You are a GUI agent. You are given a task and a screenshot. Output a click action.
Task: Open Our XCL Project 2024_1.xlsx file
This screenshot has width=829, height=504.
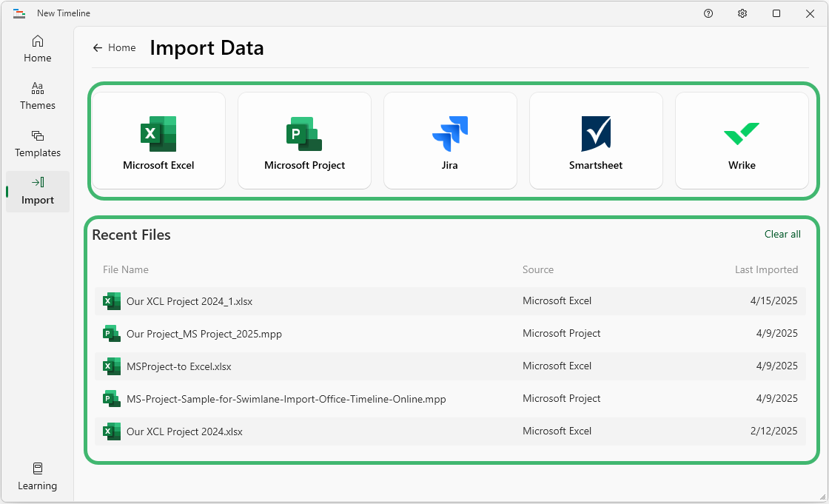click(x=189, y=301)
